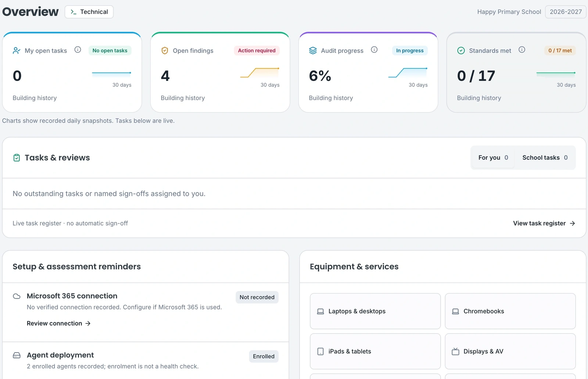Click the laptop icon in Chromebooks tile

point(455,311)
